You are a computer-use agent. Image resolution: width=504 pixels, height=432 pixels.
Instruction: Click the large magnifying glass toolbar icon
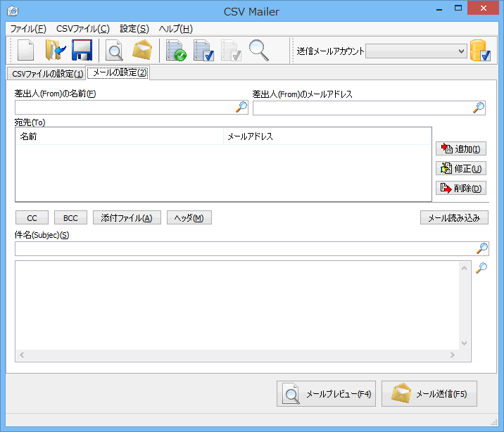click(x=260, y=51)
